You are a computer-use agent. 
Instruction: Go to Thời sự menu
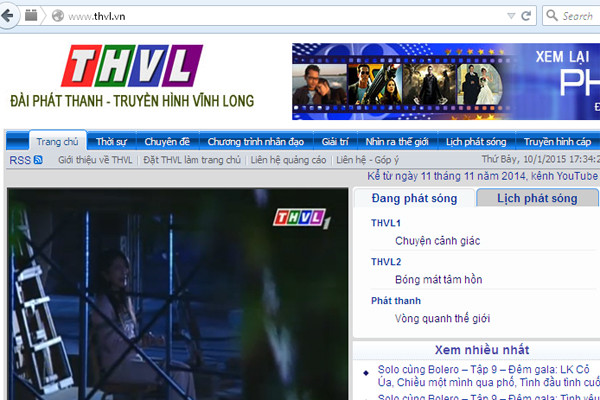click(111, 142)
